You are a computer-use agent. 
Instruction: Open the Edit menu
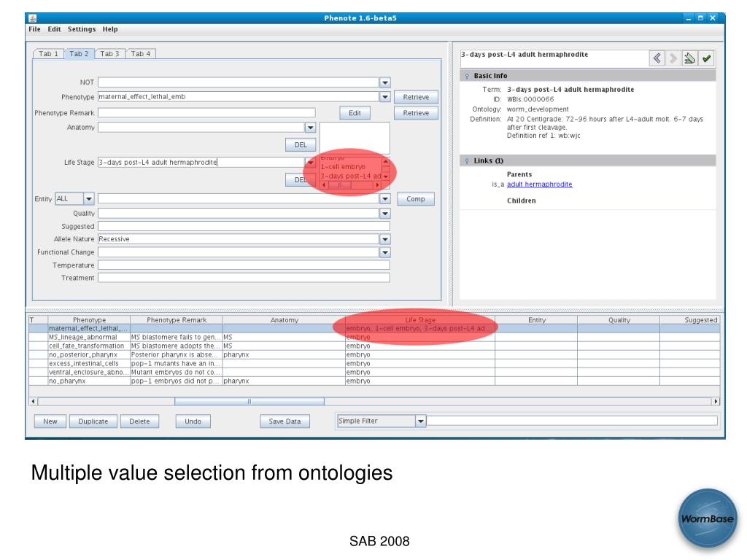point(54,29)
